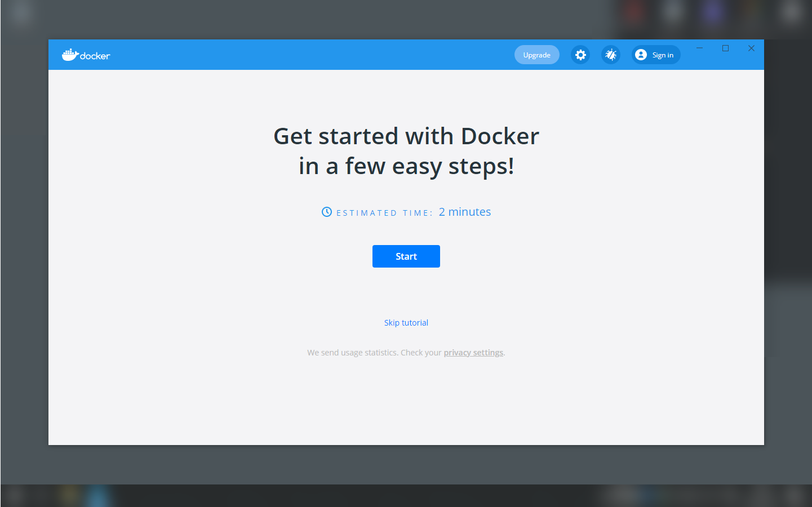Skip the tutorial link

[x=406, y=323]
